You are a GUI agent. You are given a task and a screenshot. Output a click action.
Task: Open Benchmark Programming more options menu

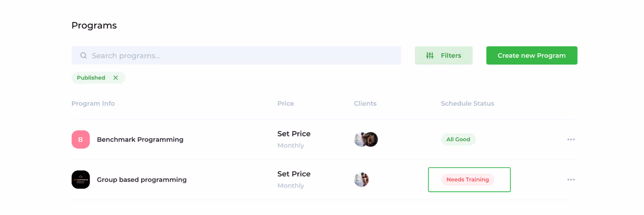point(571,139)
